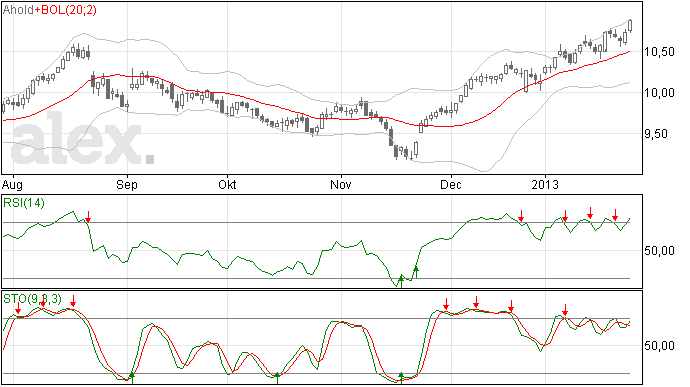Click the 10,00 price axis value
The image size is (690, 387).
pos(659,92)
